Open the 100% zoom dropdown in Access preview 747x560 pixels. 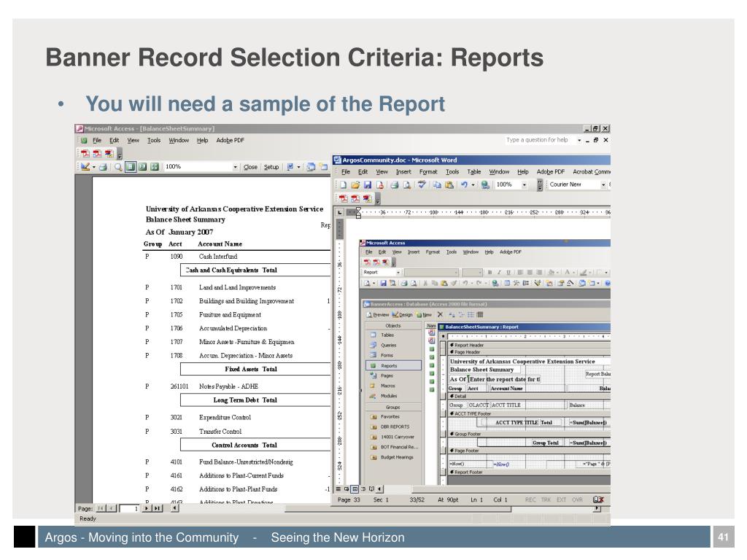(235, 167)
